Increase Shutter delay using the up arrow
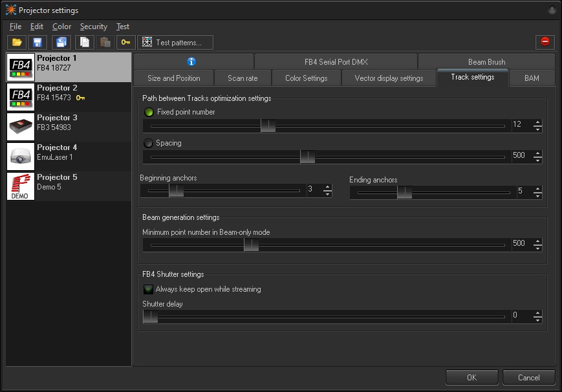The height and width of the screenshot is (392, 562). (537, 313)
